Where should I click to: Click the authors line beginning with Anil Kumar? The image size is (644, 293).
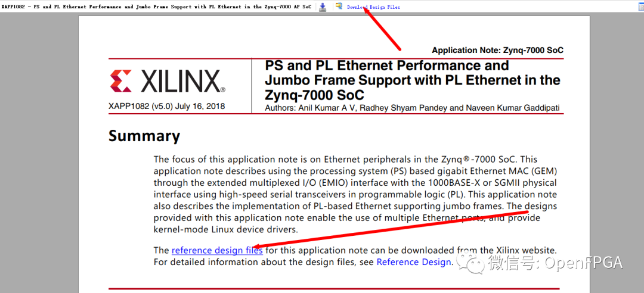(412, 108)
